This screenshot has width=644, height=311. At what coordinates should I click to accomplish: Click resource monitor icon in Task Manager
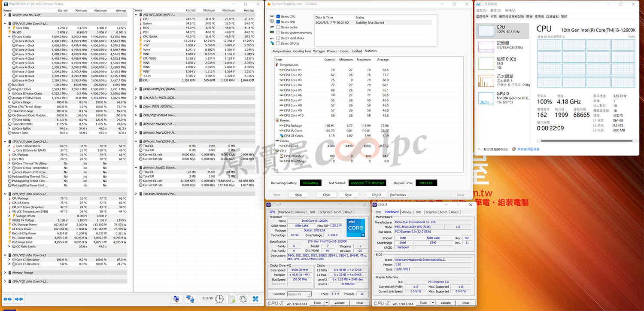513,149
